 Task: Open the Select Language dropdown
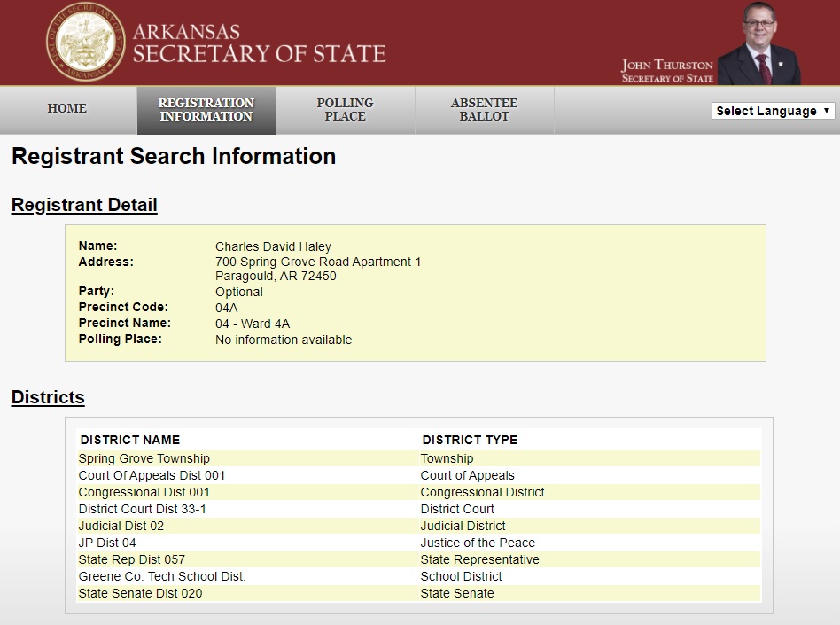tap(773, 111)
